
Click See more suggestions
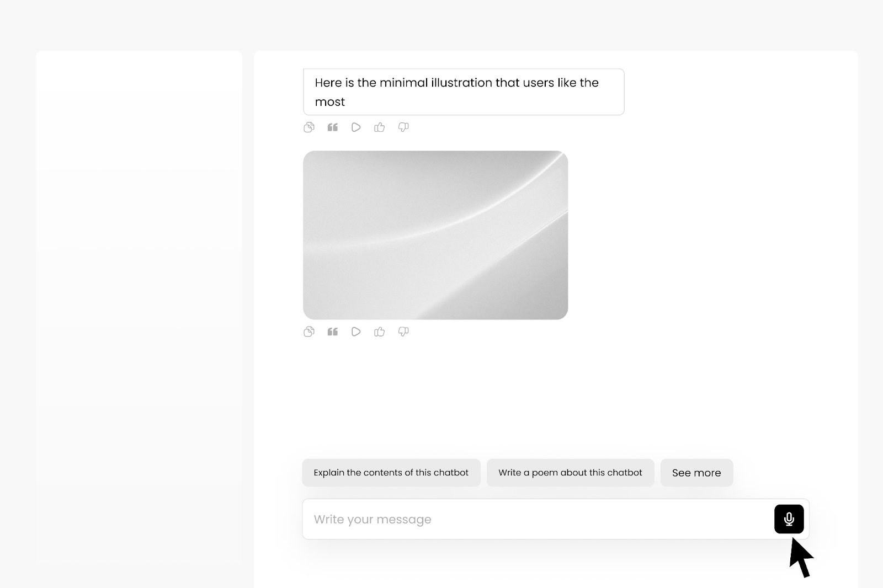[696, 473]
